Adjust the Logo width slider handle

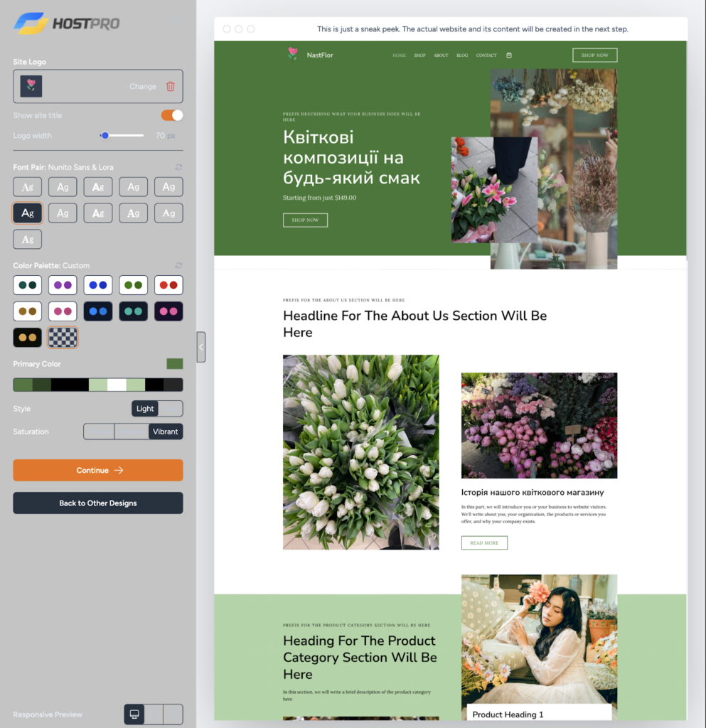tap(105, 136)
